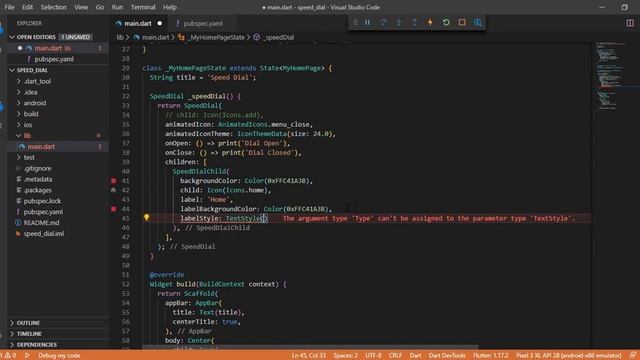640x360 pixels.
Task: Open the Help menu
Action: click(170, 7)
